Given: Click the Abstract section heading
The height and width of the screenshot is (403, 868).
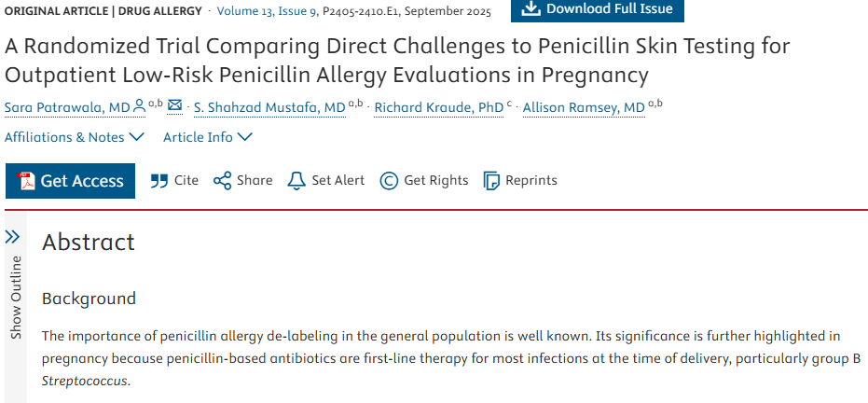Looking at the screenshot, I should (89, 243).
